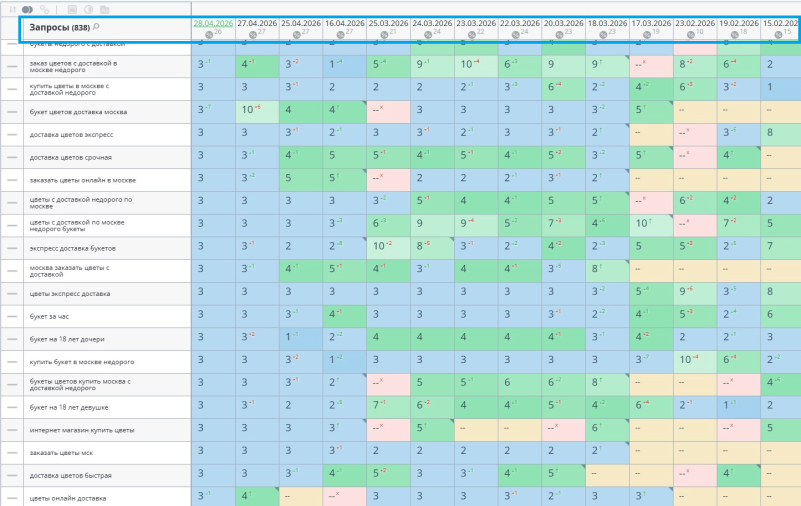Viewport: 801px width, 506px height.
Task: Select query 'букет цветов доставка москва'
Action: 78,112
